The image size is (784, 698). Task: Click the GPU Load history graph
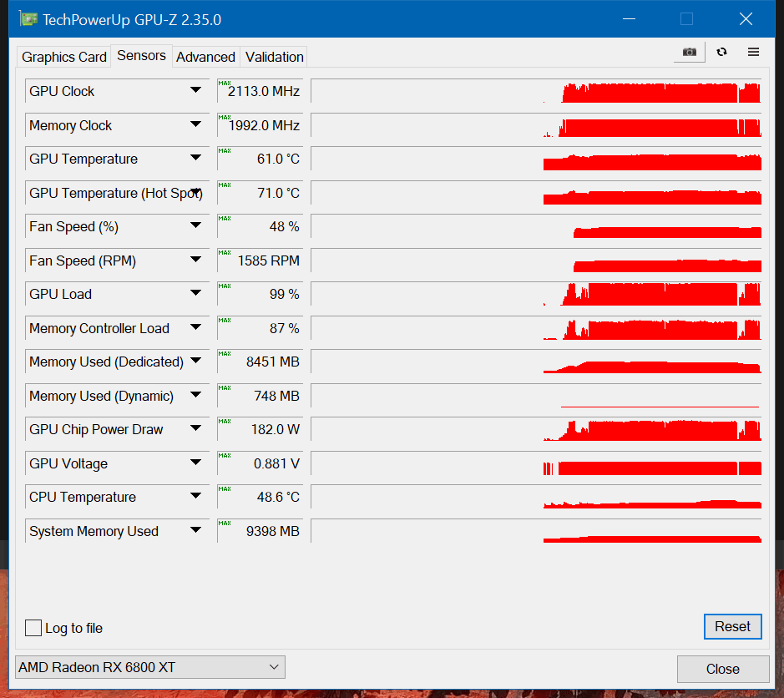click(536, 294)
